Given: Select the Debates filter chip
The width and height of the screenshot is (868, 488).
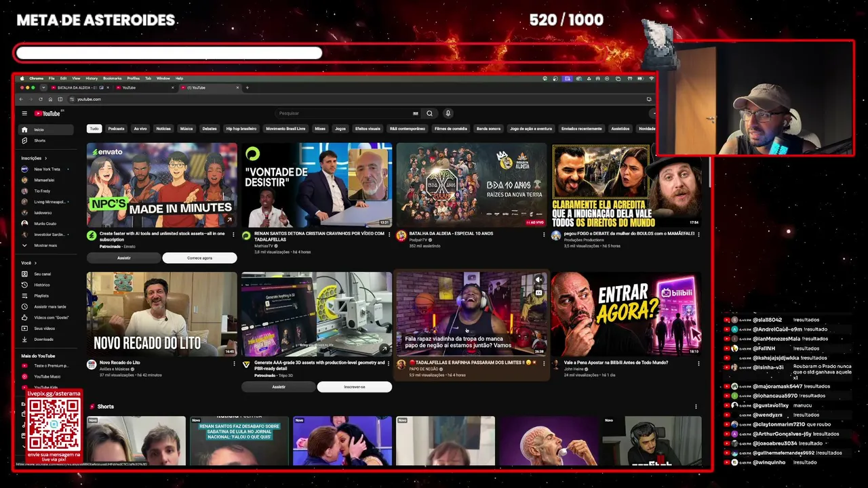Looking at the screenshot, I should [x=210, y=128].
